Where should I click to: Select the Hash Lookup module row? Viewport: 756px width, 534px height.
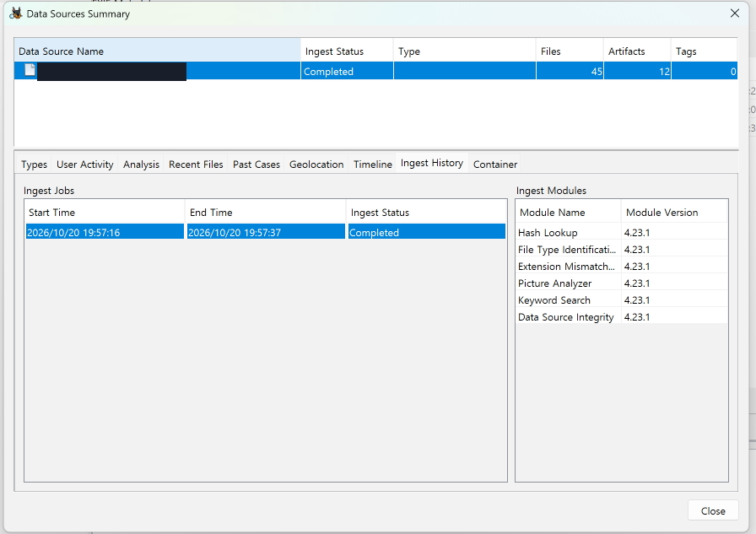click(622, 232)
